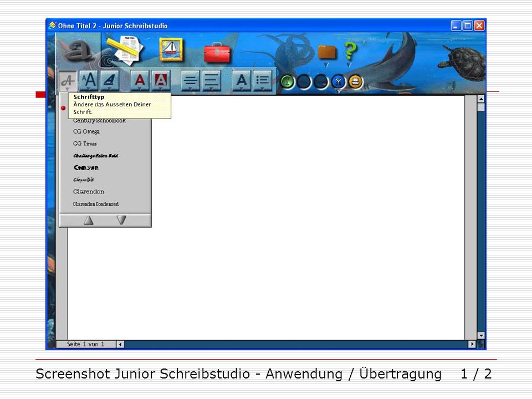Select the Clarendon font

pos(89,192)
